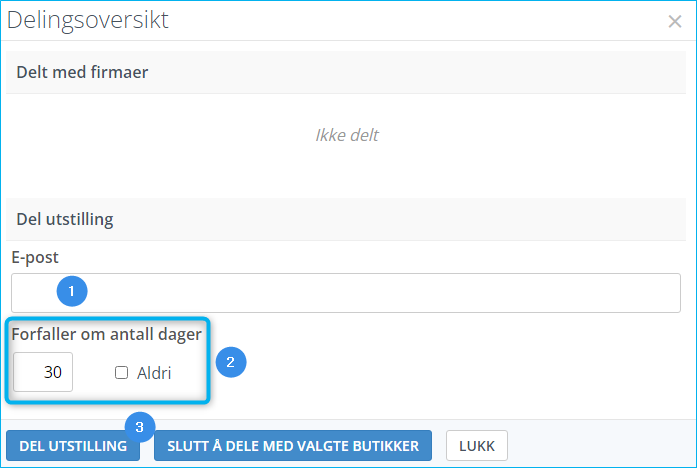Click the blue step 3 marker badge
Viewport: 697px width, 468px height.
[x=140, y=427]
